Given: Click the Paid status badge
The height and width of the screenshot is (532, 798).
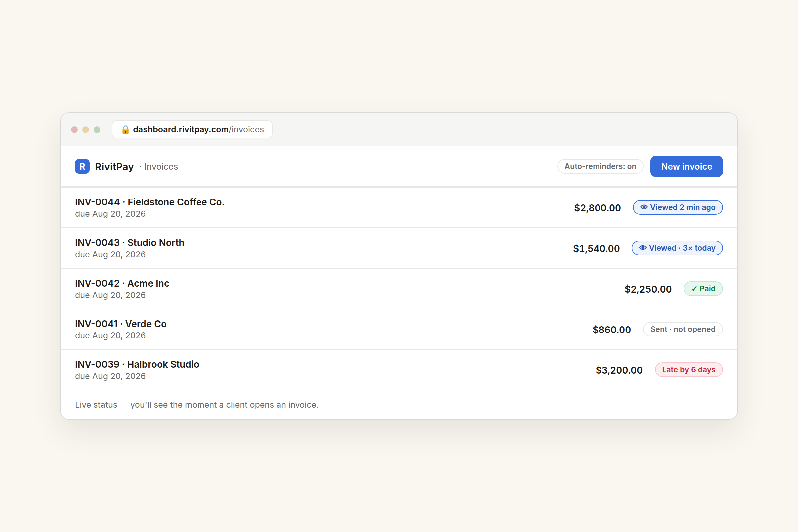Looking at the screenshot, I should [703, 289].
